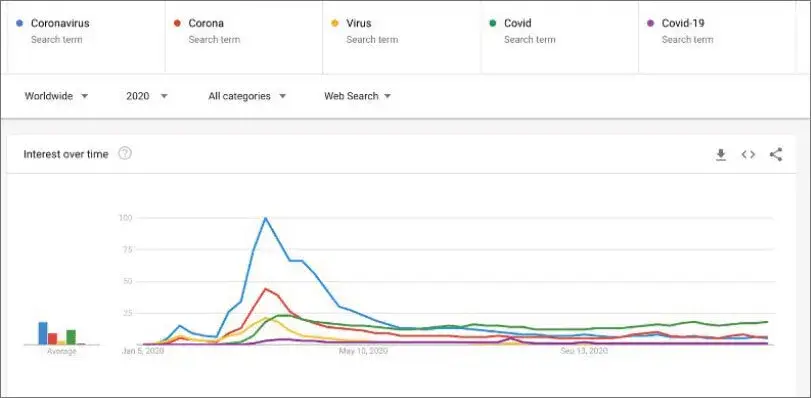The image size is (811, 398).
Task: Open the All categories dropdown
Action: 247,96
